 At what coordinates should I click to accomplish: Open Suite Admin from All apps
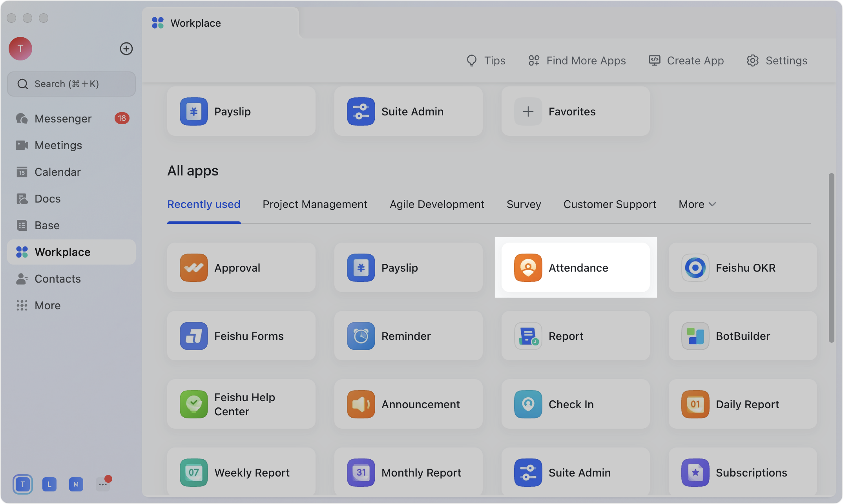pos(575,472)
